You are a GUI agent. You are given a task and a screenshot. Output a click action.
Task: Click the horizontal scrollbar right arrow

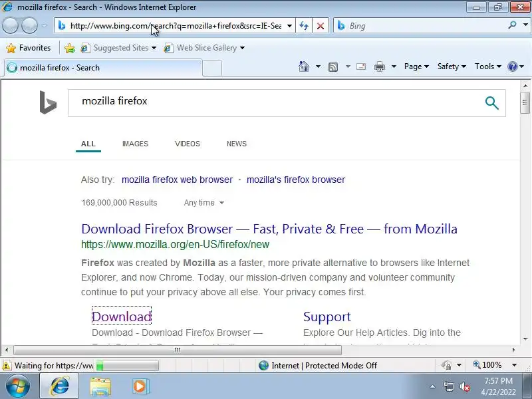tap(513, 350)
